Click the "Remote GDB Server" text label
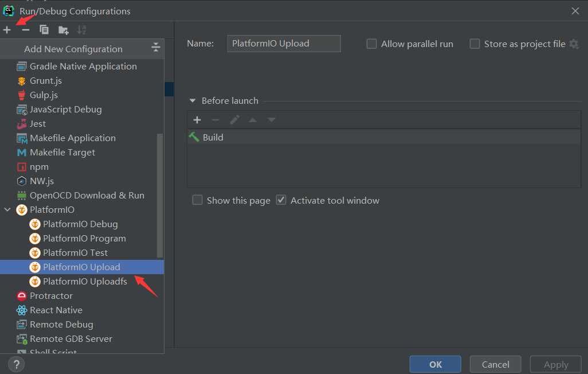This screenshot has width=588, height=374. pos(71,338)
